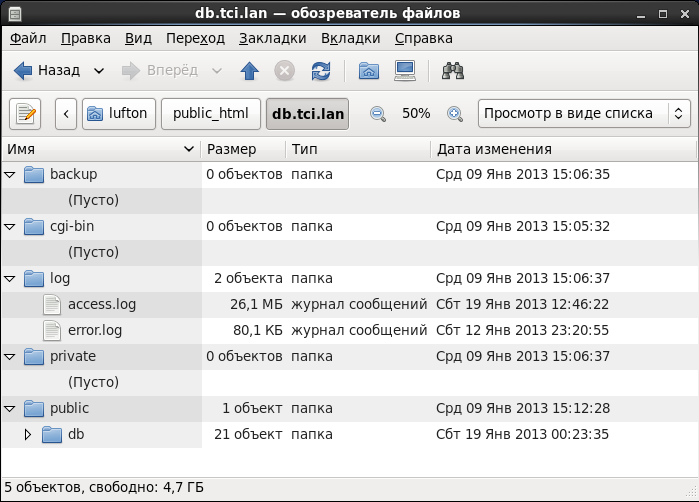
Task: Click date Сбт 12 Янв 2013 23:20:55
Action: 522,330
